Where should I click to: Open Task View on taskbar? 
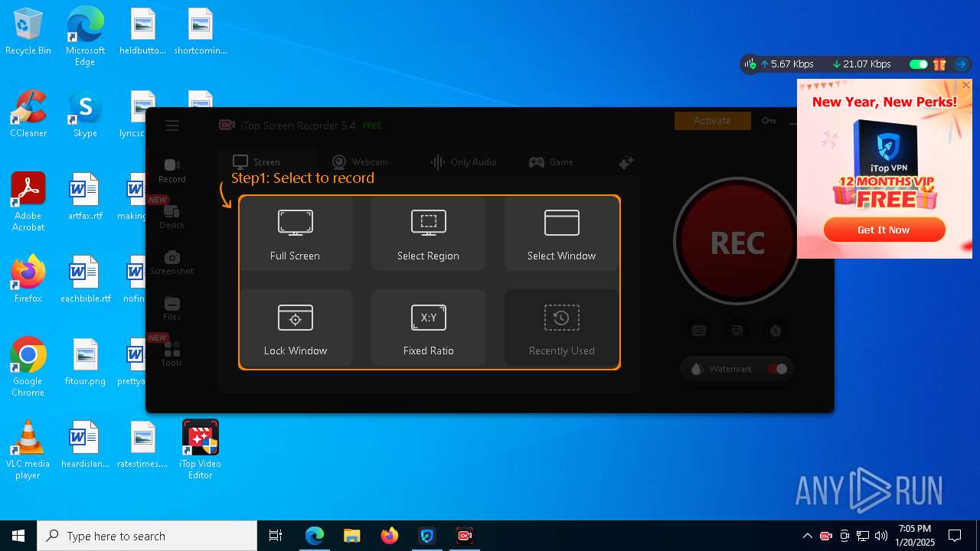[x=276, y=536]
